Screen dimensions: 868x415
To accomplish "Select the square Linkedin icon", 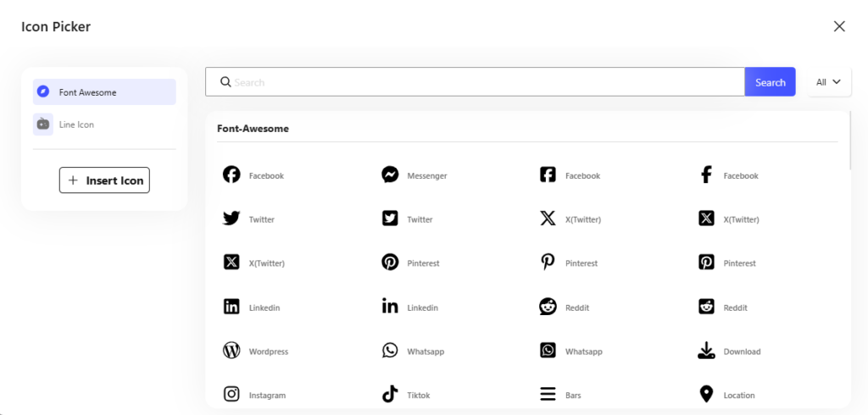I will (x=231, y=306).
